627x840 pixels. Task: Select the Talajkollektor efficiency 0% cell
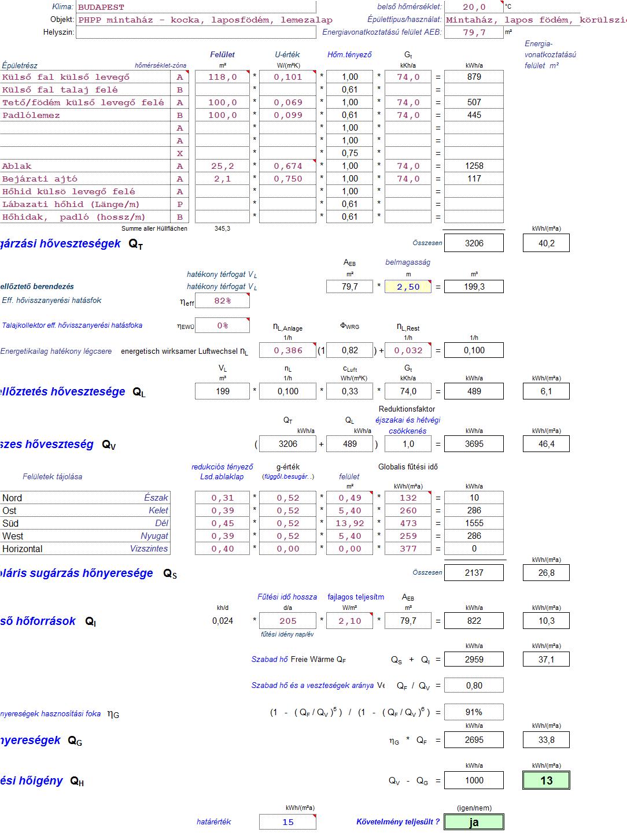[222, 325]
